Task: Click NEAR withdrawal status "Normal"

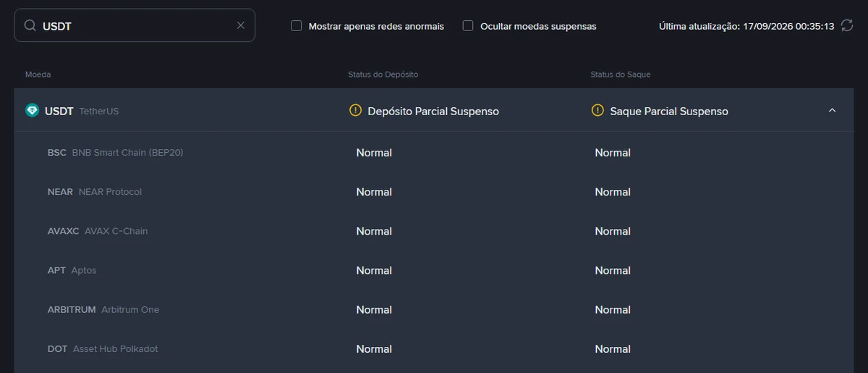Action: pyautogui.click(x=613, y=192)
